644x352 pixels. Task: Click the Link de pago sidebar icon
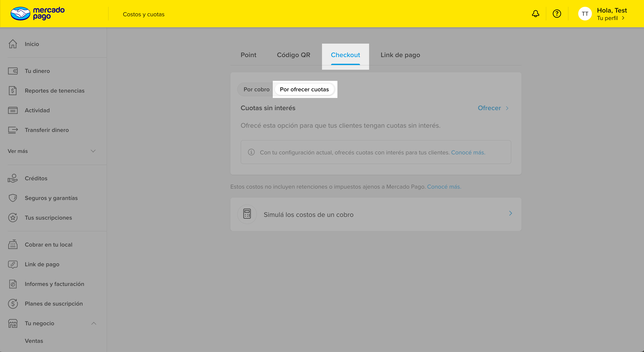coord(13,264)
